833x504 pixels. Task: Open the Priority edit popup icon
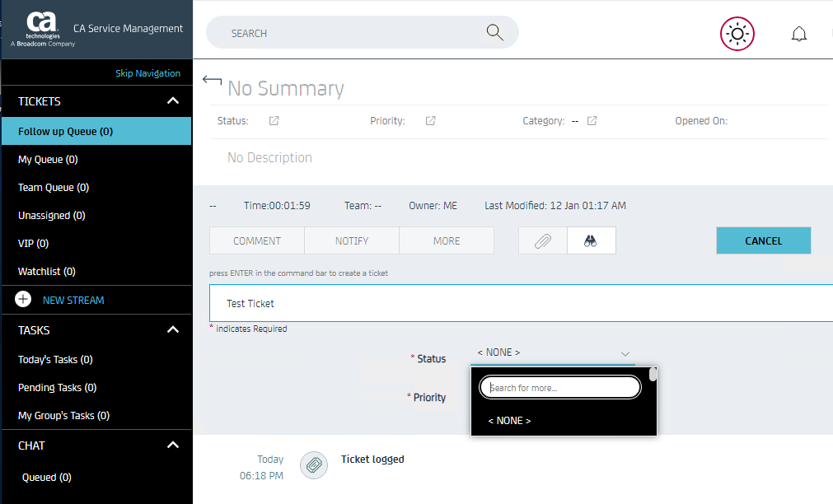click(x=430, y=120)
